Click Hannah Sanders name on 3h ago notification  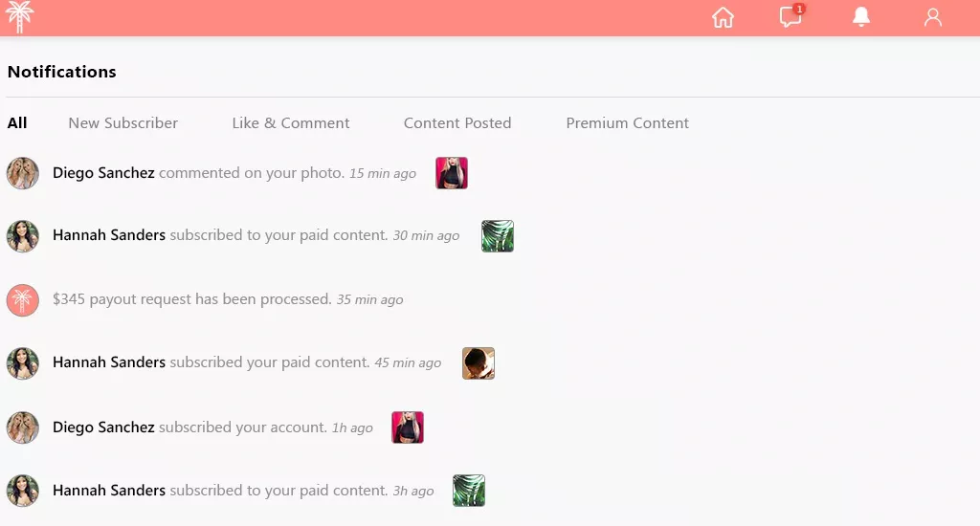pos(109,491)
